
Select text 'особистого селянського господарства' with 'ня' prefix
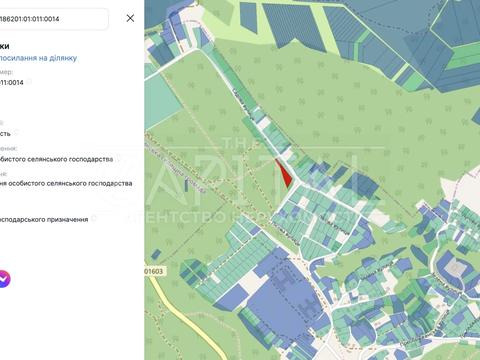66,183
